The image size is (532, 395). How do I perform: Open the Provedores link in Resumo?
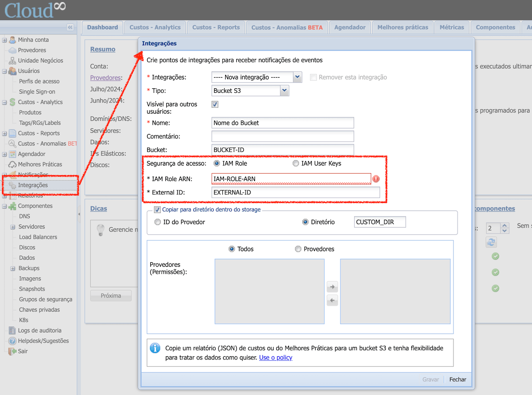pyautogui.click(x=106, y=78)
